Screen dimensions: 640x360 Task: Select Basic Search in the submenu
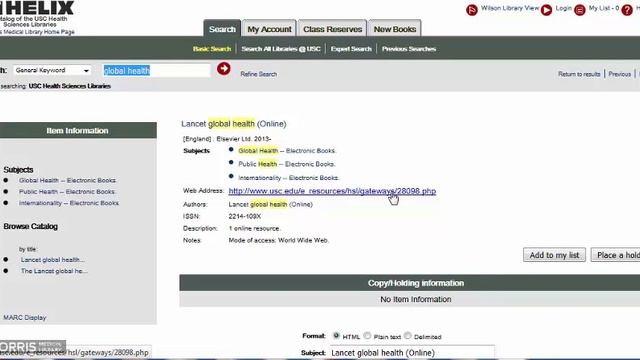[212, 49]
